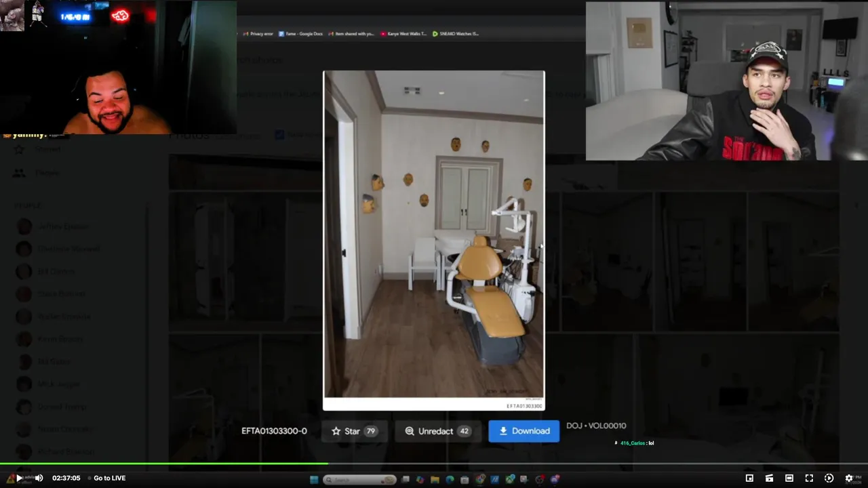Click the red cloud logo in overlay
Viewport: 868px width, 488px height.
121,16
